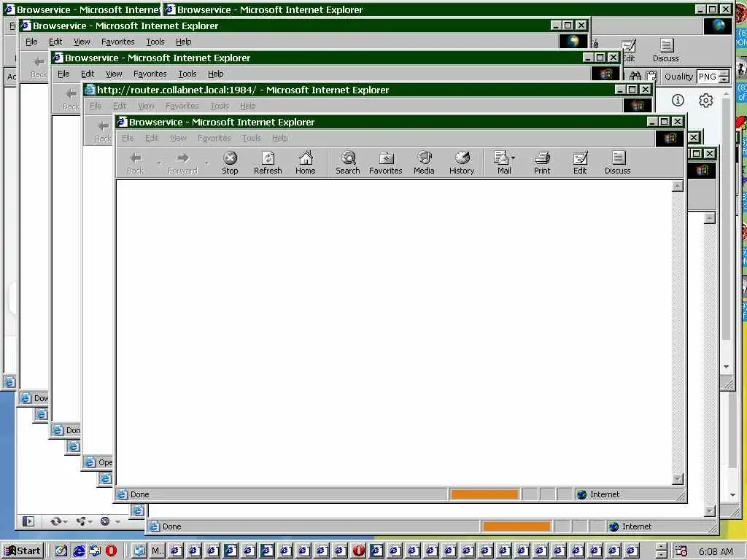Click the Back arrow in the front Browservice window
747x560 pixels.
pyautogui.click(x=136, y=163)
